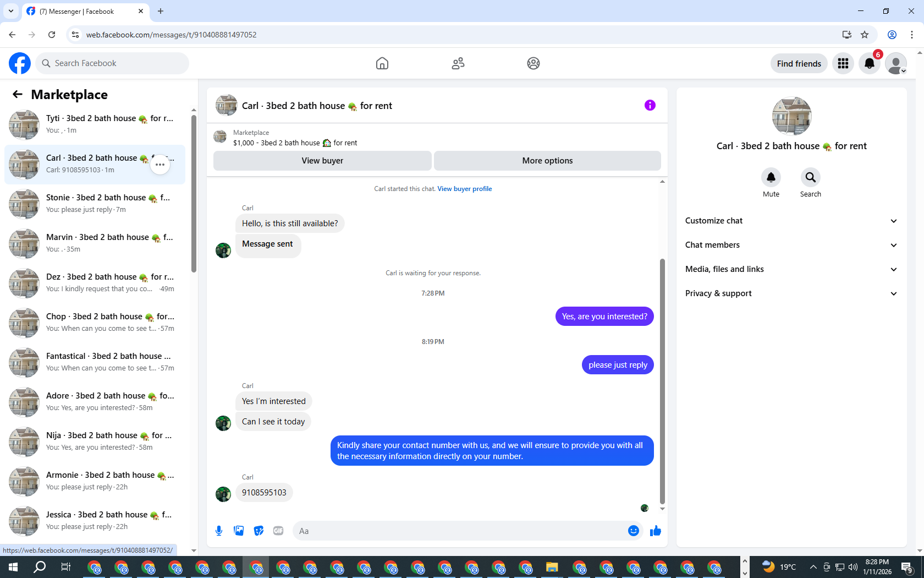Show hidden system tray icons
This screenshot has width=924, height=578.
pyautogui.click(x=813, y=567)
